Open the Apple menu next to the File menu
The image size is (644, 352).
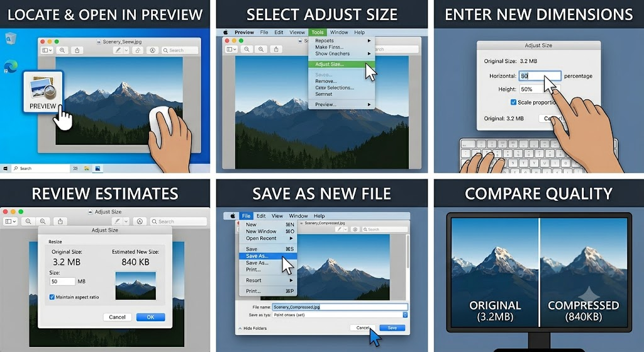[x=233, y=216]
